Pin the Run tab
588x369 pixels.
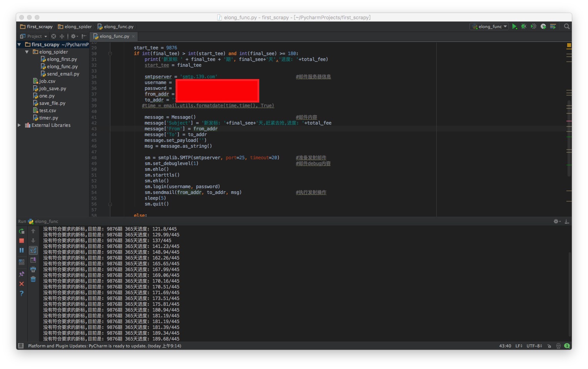22,274
